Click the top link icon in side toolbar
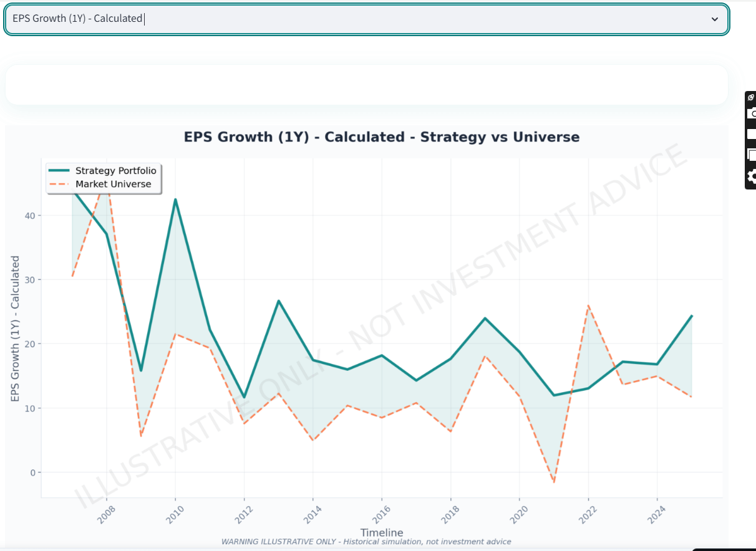 point(751,98)
